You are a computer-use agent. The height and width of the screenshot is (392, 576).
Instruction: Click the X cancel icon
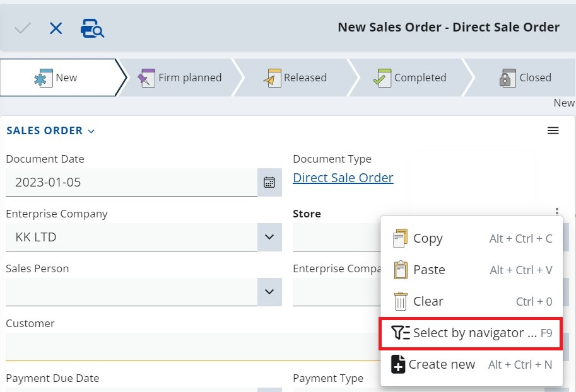pos(56,28)
